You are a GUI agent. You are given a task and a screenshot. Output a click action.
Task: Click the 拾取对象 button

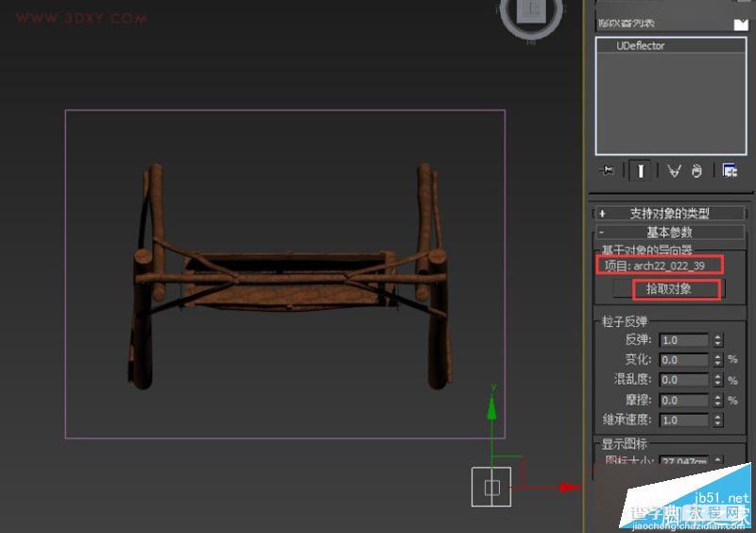click(x=669, y=289)
